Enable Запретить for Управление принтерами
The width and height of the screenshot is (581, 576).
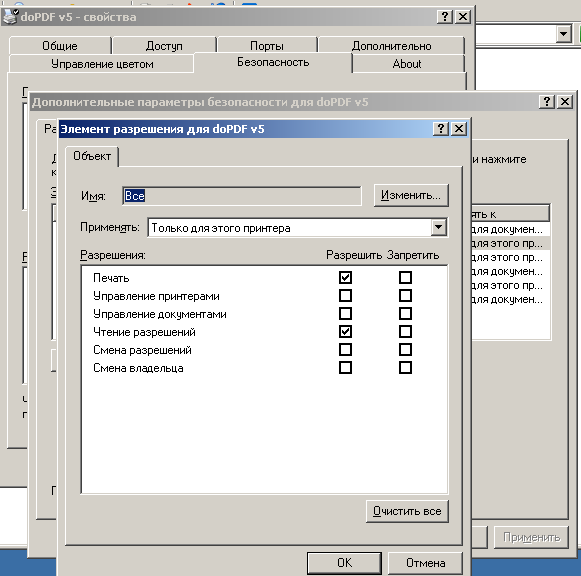point(405,296)
